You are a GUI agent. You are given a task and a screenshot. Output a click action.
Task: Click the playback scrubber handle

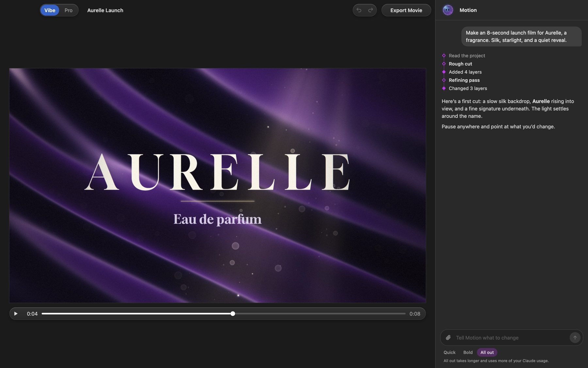tap(233, 314)
